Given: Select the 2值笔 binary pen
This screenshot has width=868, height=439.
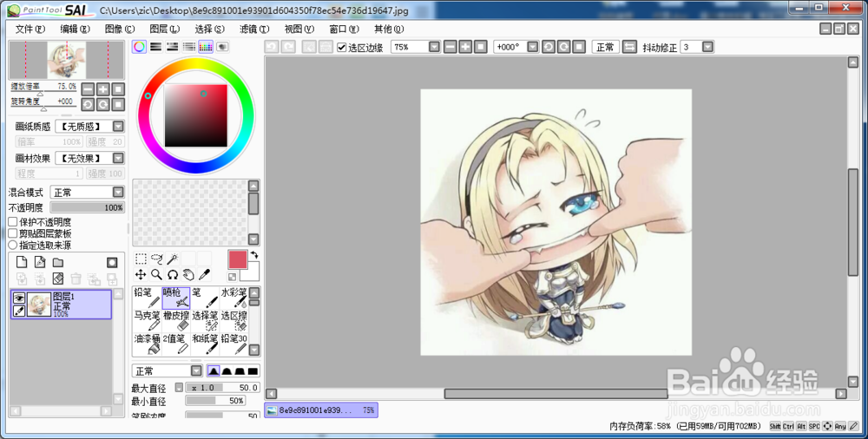Looking at the screenshot, I should click(x=176, y=344).
